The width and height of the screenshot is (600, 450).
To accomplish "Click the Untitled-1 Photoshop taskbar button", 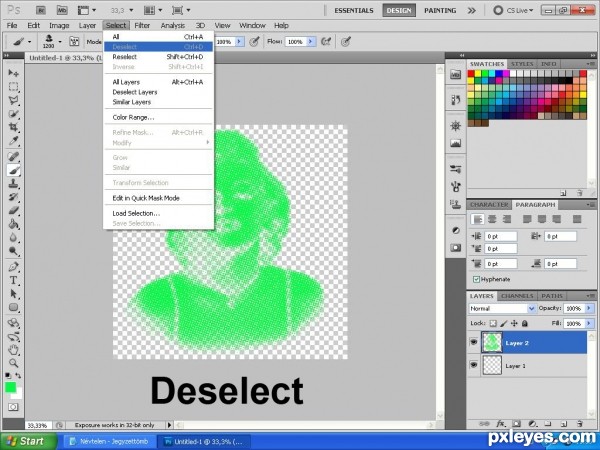I will (x=204, y=441).
